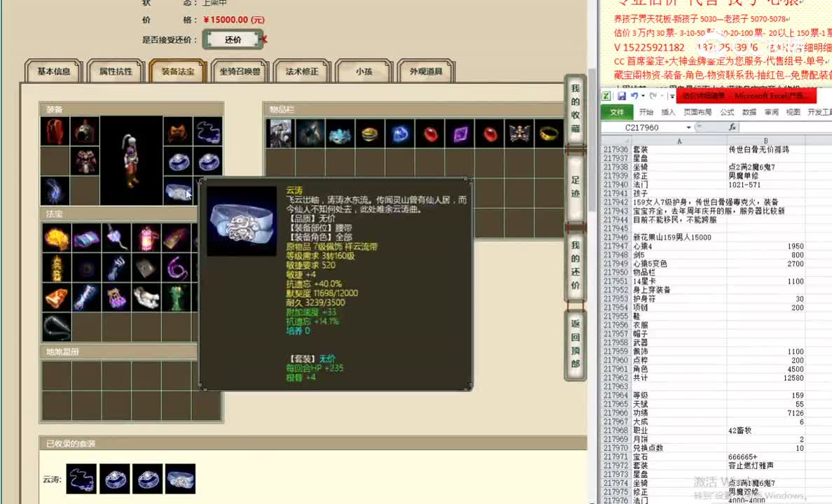This screenshot has height=504, width=832.
Task: Open 我的还价 side button
Action: click(x=575, y=265)
